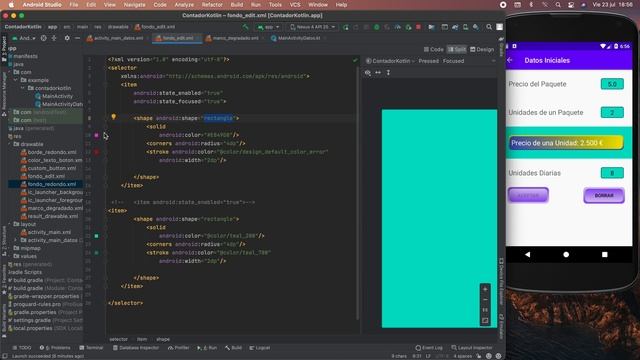Viewport: 640px width, 360px height.
Task: Click the magenta color gutter swatch on line 10
Action: [97, 135]
